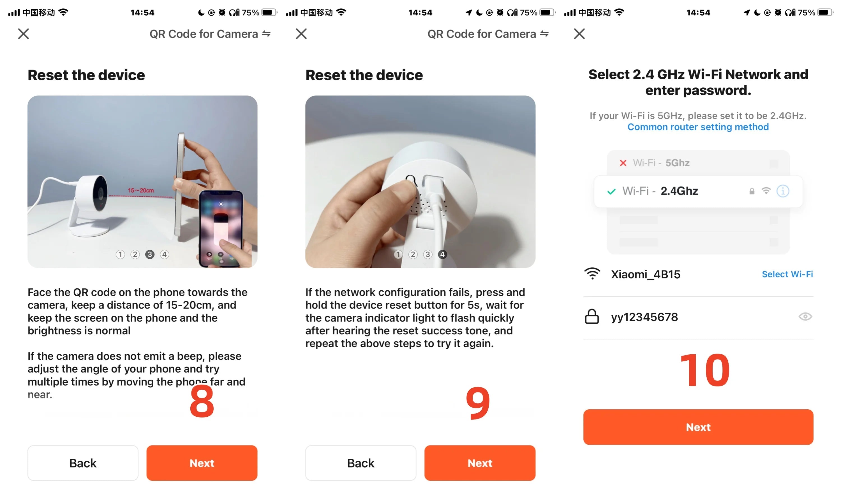Screen dimensions: 841x504
Task: Tap the lock icon beside the password field
Action: [592, 316]
